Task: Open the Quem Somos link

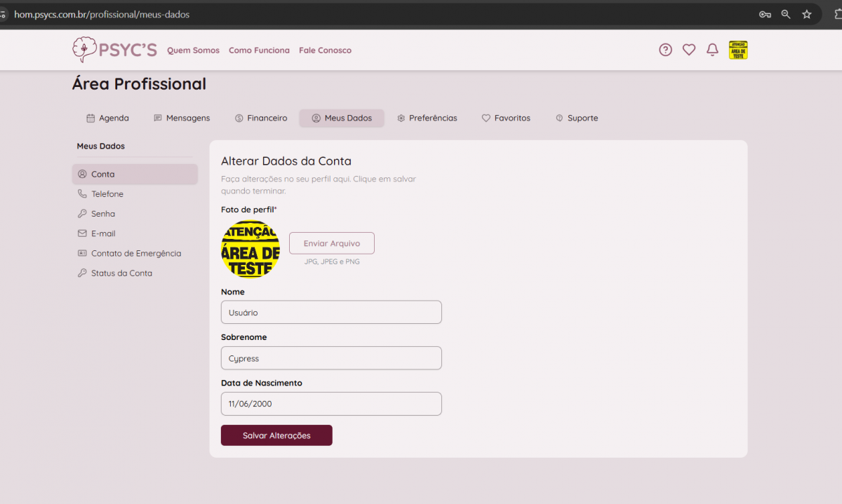Action: click(193, 50)
